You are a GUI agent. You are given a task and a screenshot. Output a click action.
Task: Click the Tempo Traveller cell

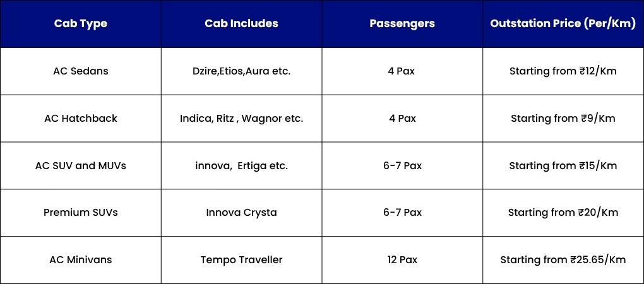[241, 260]
